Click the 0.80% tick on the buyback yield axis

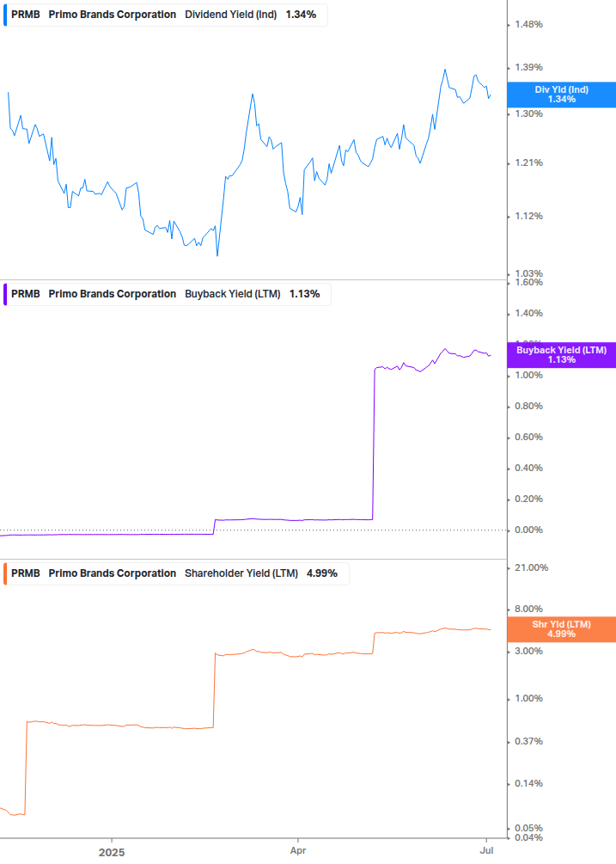pos(528,406)
